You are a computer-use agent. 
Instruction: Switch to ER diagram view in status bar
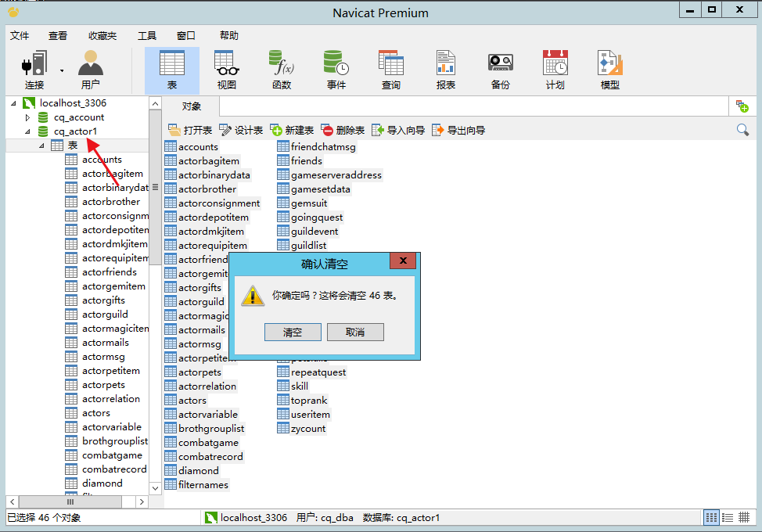(744, 517)
